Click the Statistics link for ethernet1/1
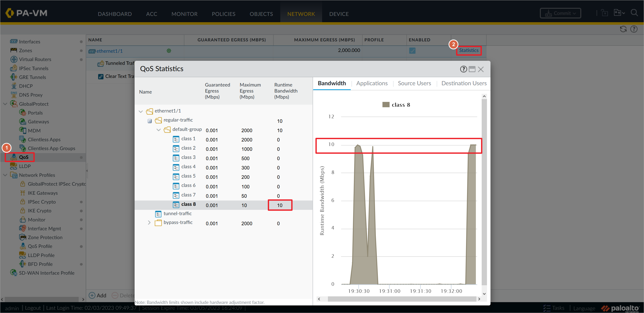This screenshot has height=313, width=644. click(469, 50)
